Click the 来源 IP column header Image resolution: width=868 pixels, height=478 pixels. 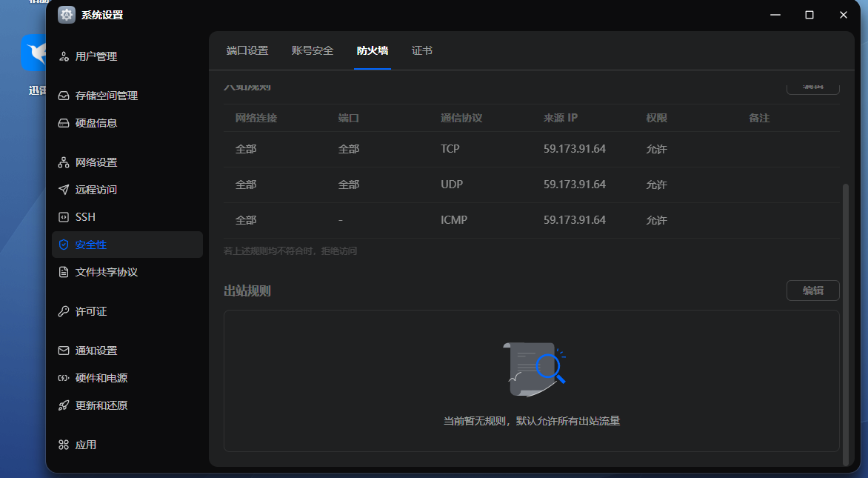pyautogui.click(x=560, y=118)
